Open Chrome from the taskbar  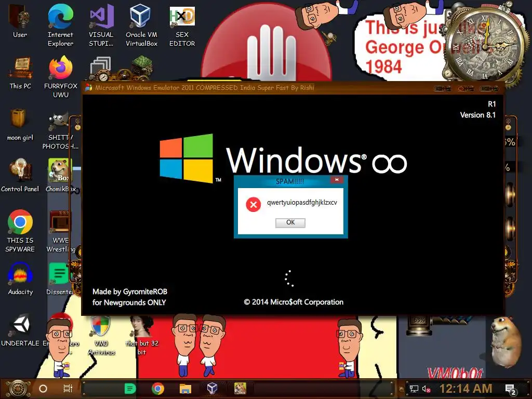pos(158,389)
